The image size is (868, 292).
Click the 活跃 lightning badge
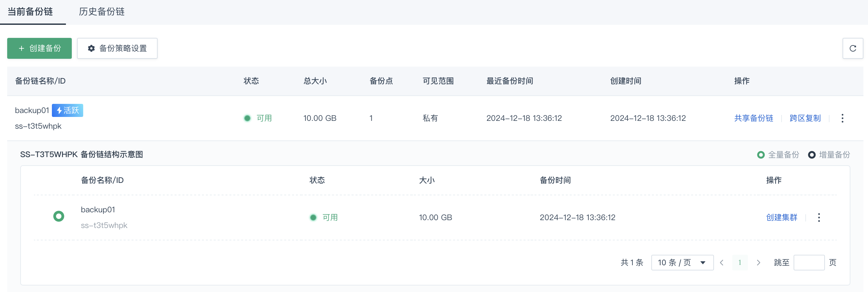click(68, 111)
